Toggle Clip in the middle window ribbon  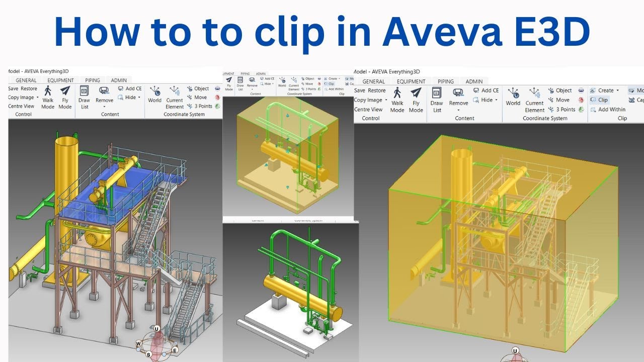pos(329,84)
